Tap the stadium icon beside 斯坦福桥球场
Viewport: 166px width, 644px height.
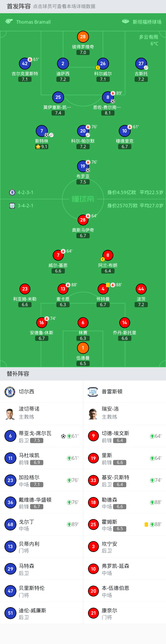pyautogui.click(x=125, y=21)
